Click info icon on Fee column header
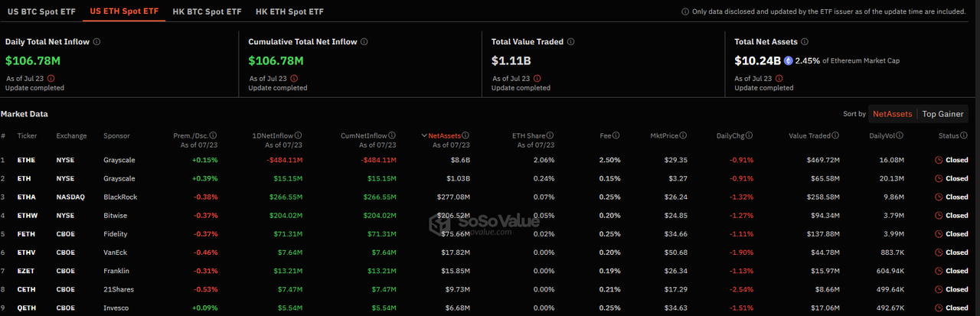This screenshot has width=980, height=316. tap(615, 135)
